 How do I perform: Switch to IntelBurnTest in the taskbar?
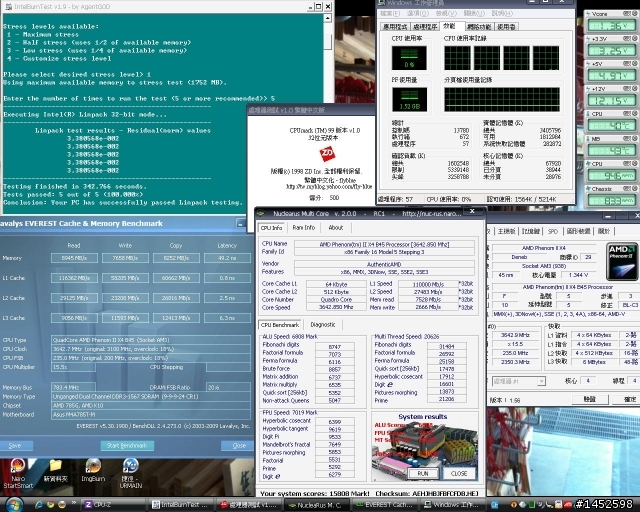[x=180, y=505]
